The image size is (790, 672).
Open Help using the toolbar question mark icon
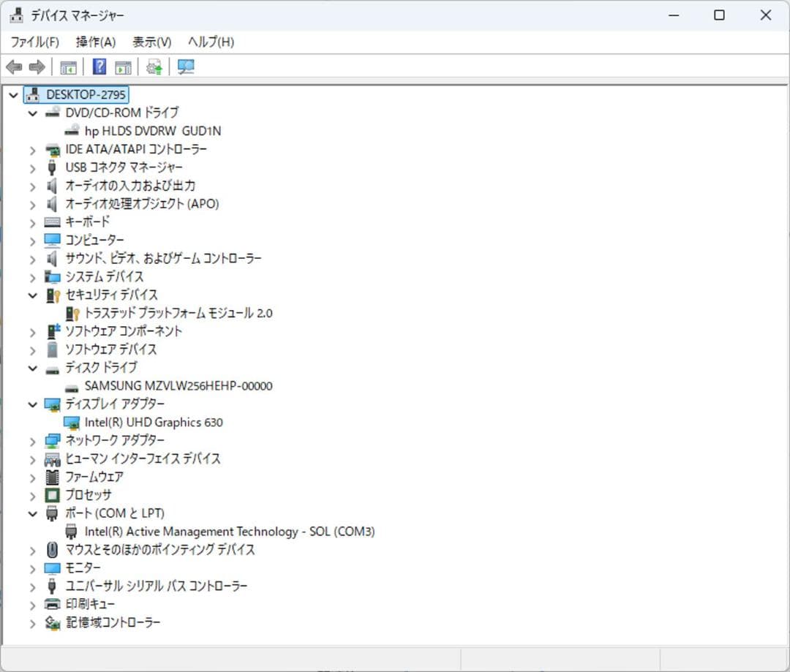coord(98,67)
